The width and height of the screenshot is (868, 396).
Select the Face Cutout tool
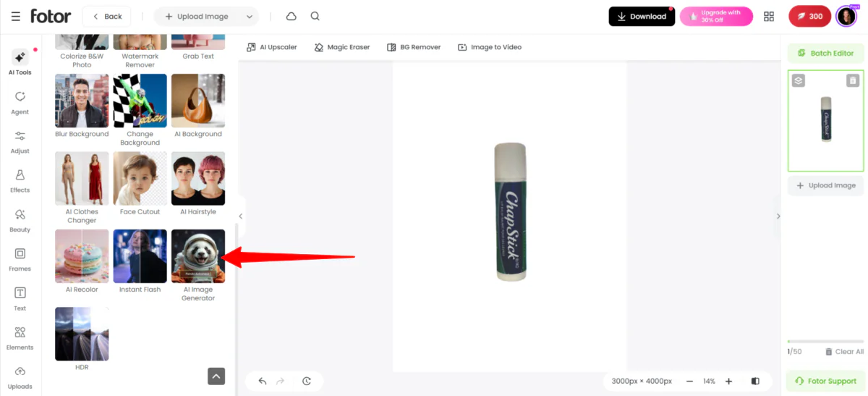coord(140,183)
